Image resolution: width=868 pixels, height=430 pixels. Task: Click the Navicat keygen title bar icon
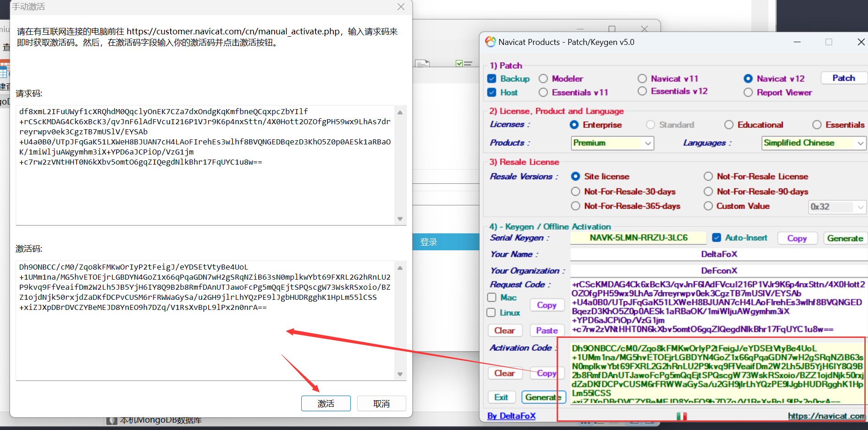tap(490, 42)
